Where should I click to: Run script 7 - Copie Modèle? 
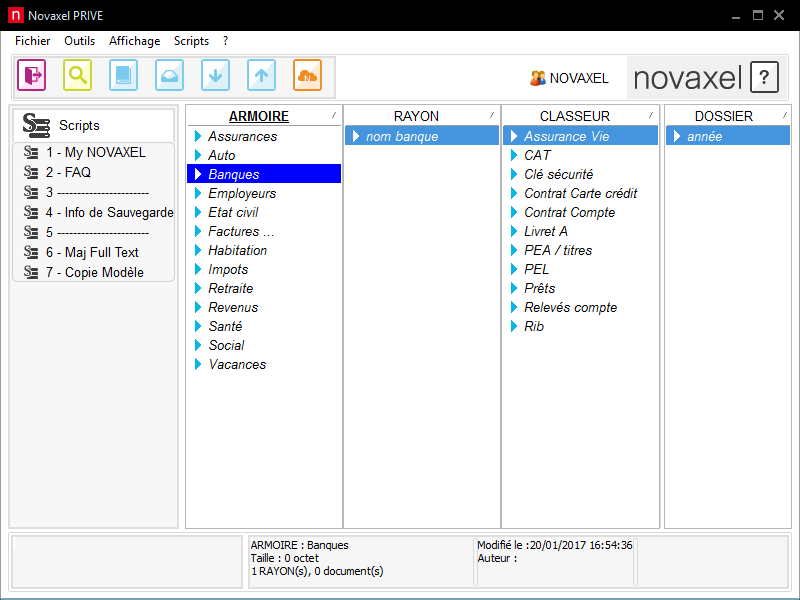[x=95, y=272]
